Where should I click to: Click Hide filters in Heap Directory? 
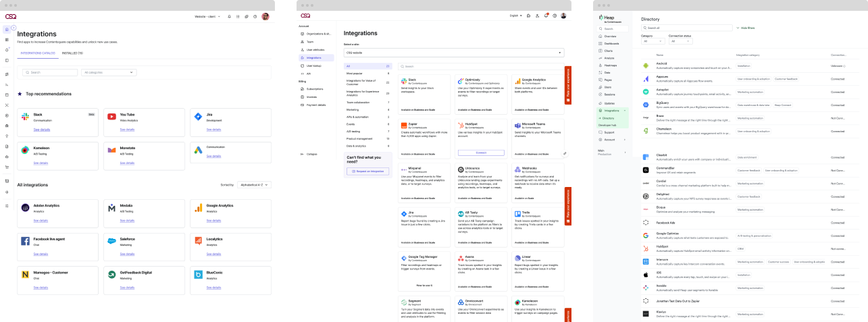[x=745, y=28]
